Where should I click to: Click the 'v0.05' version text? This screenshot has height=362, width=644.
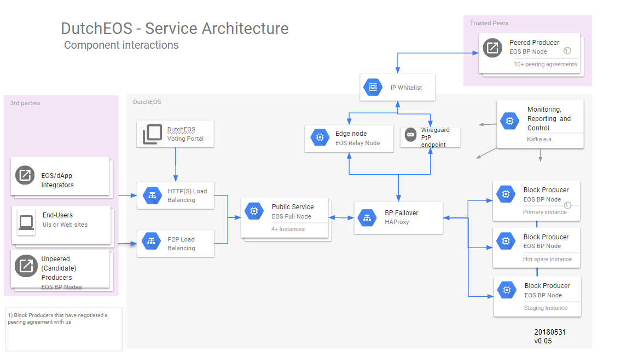[543, 341]
